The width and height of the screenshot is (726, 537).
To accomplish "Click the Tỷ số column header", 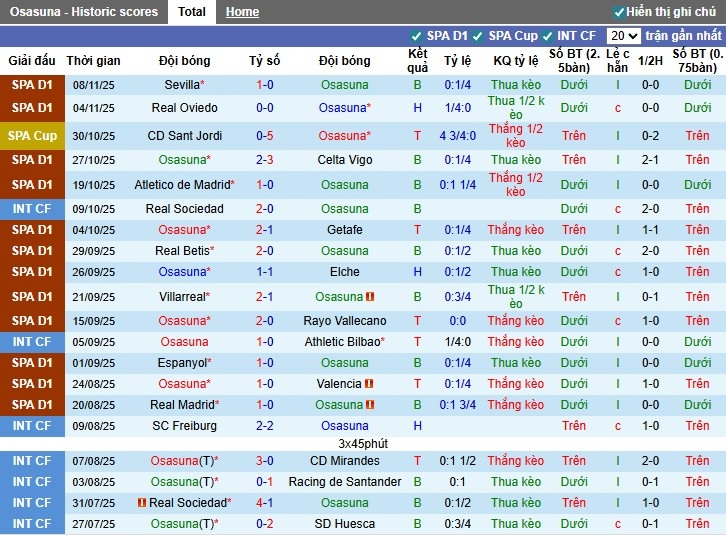I will [265, 61].
